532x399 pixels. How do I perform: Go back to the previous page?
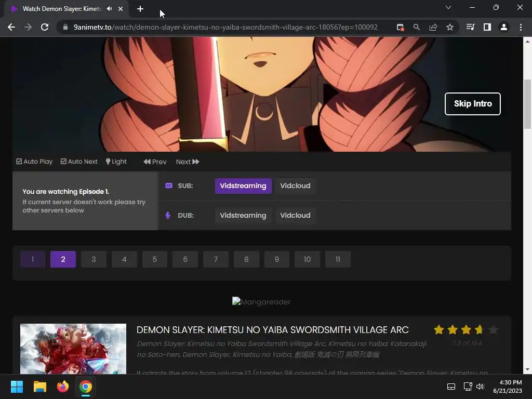tap(11, 27)
